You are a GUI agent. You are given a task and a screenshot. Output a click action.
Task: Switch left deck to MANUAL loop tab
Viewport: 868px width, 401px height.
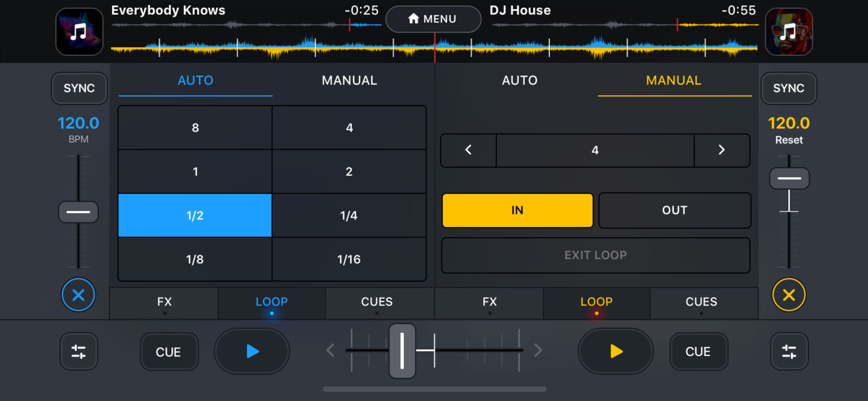(x=349, y=81)
